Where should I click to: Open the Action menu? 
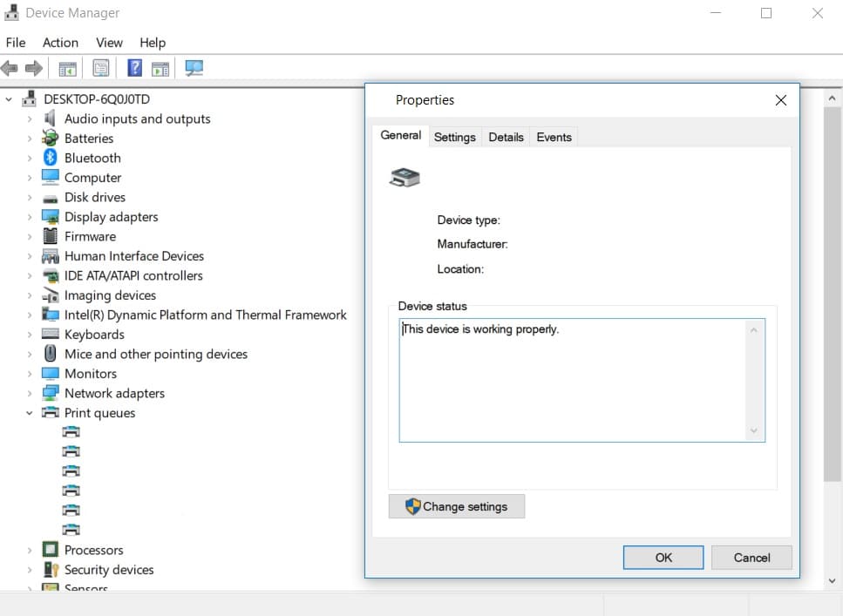(x=60, y=43)
